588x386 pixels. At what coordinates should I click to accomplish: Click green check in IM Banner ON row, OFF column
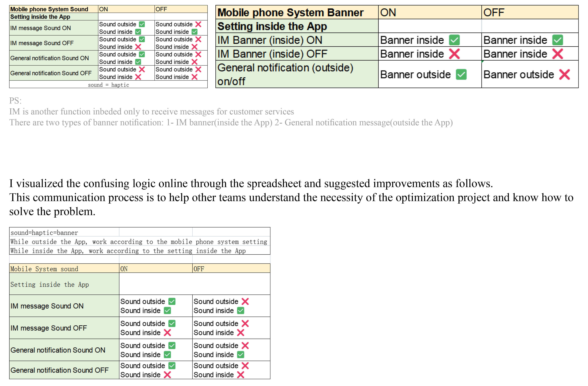click(x=557, y=40)
